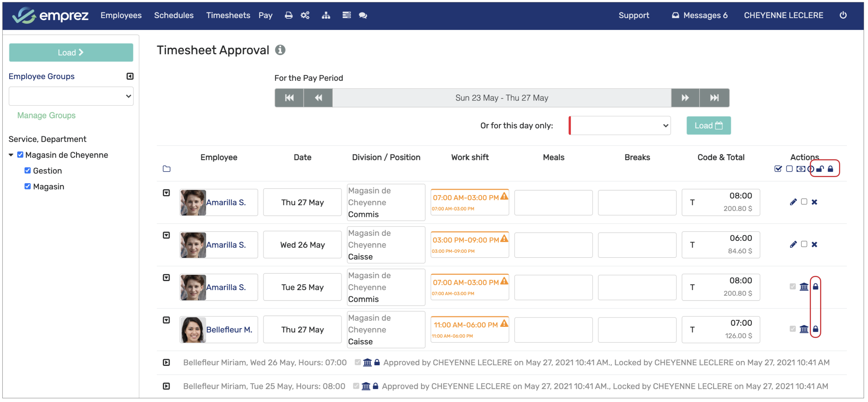Delete Amarilla's Wed 26 May entry with X
The width and height of the screenshot is (868, 402).
(x=814, y=244)
